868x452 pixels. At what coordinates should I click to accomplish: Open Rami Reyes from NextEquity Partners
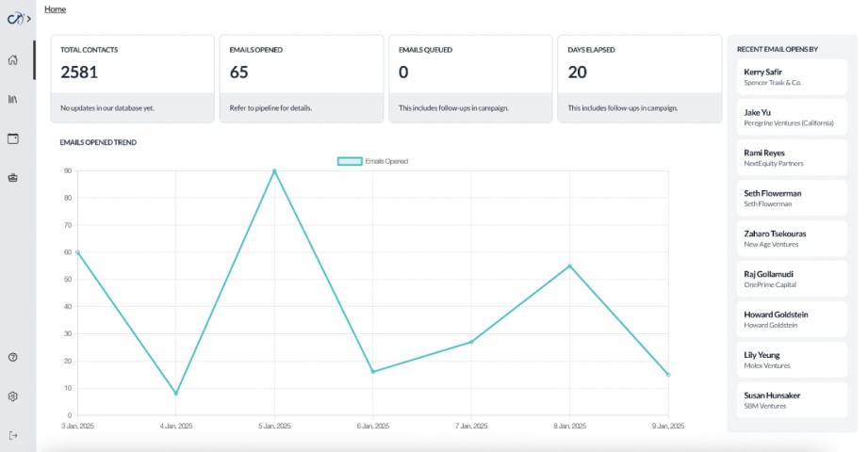(x=792, y=157)
